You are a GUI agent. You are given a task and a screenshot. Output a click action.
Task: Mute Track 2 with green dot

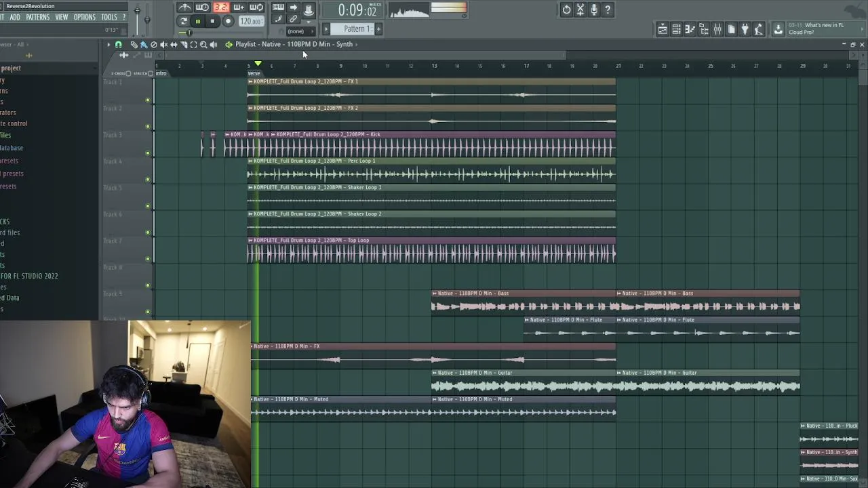click(x=148, y=127)
